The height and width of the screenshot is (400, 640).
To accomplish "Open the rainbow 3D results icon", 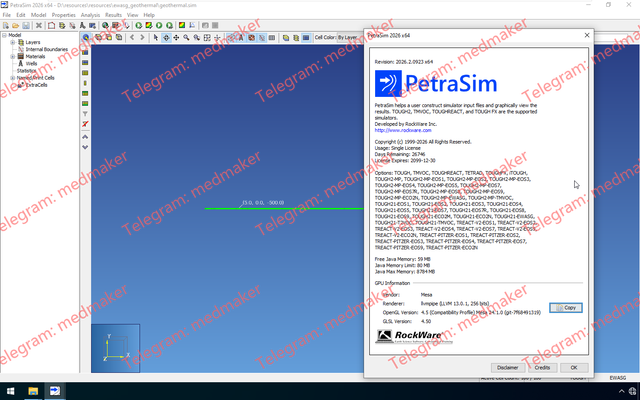I will (x=182, y=25).
